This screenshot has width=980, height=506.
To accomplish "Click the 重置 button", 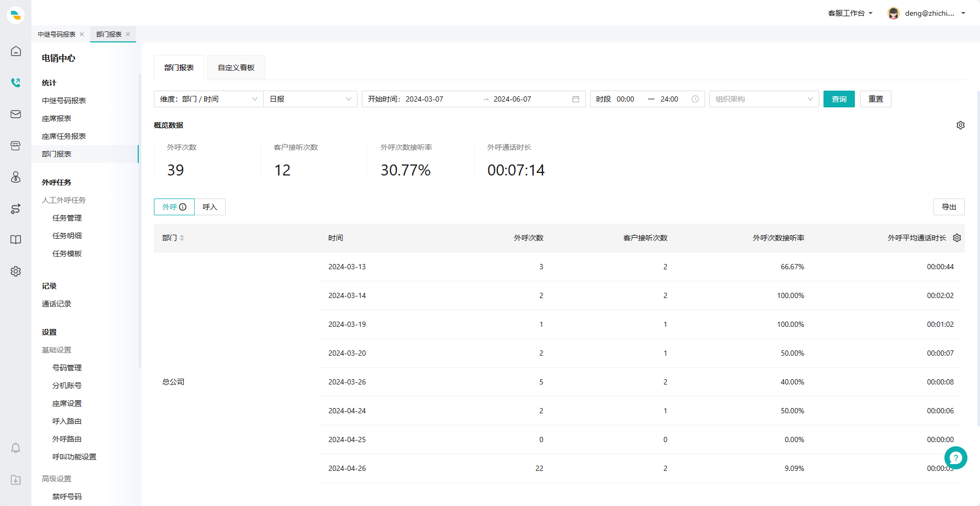I will tap(876, 99).
